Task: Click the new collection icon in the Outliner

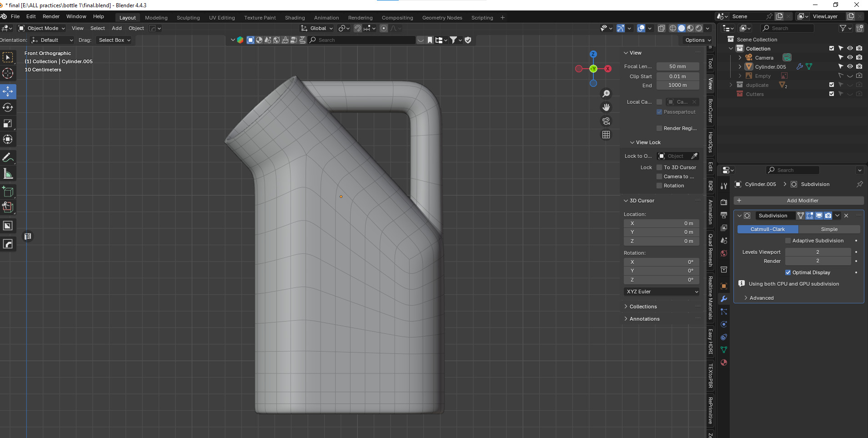Action: click(860, 28)
